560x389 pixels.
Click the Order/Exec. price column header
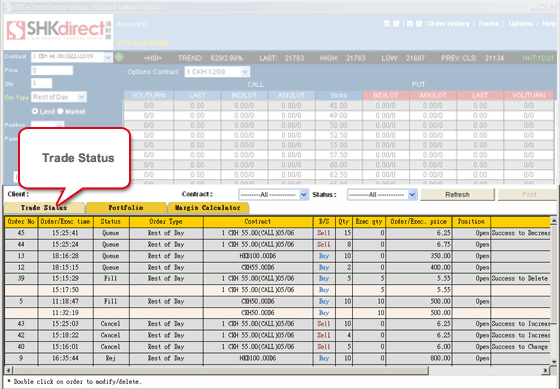click(419, 222)
